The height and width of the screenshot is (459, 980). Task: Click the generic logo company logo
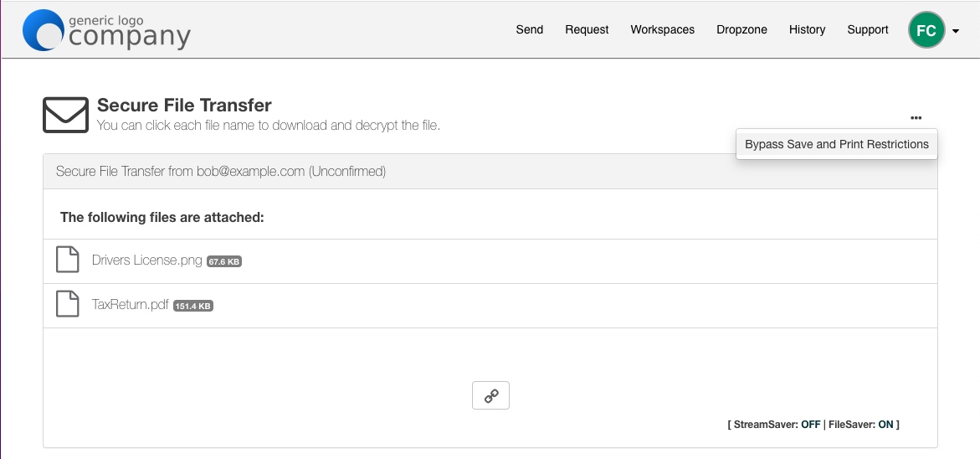point(106,30)
